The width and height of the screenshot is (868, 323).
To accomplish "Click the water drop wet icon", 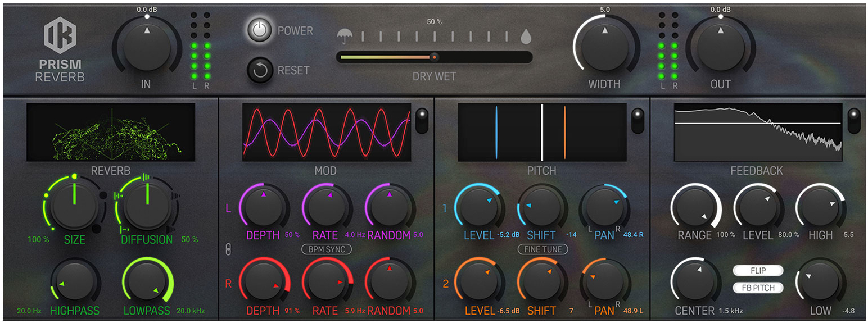I will pyautogui.click(x=525, y=37).
